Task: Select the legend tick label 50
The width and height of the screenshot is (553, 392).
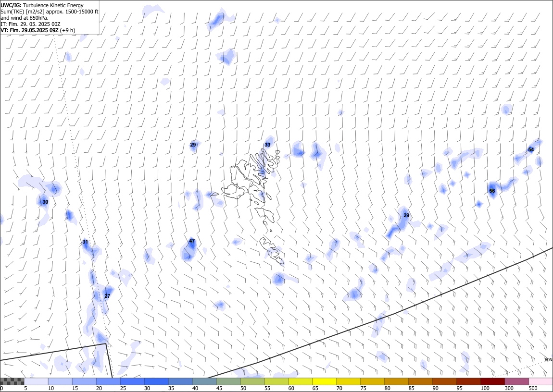Action: pos(243,388)
